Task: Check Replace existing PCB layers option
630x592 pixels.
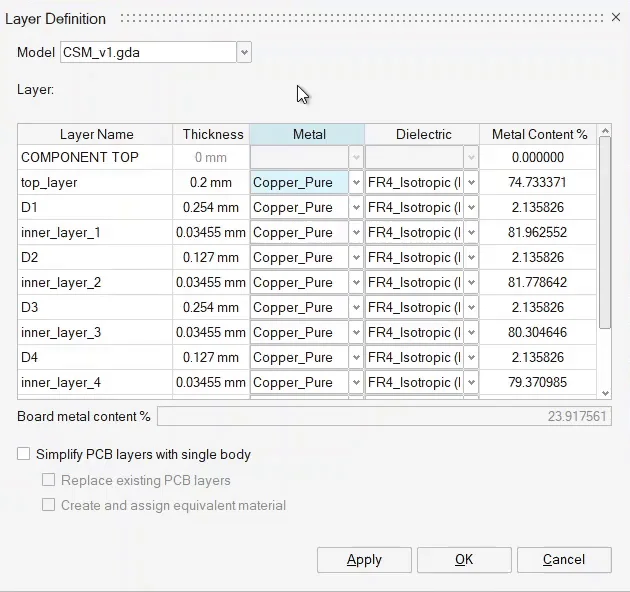Action: (48, 480)
